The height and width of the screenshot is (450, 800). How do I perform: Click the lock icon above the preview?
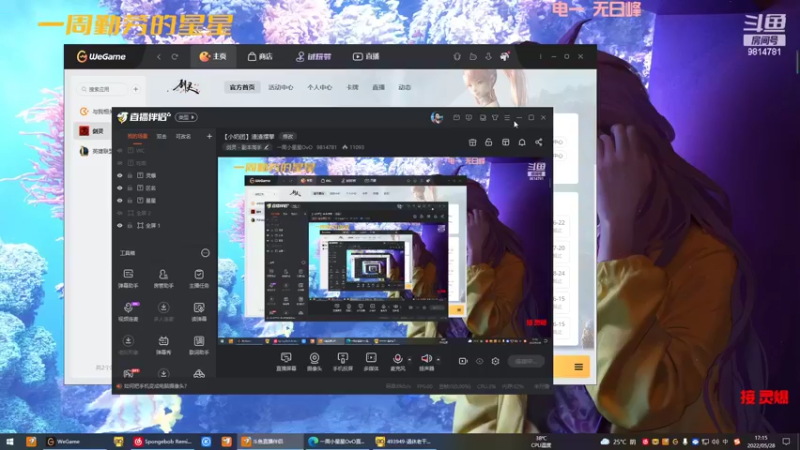coord(488,142)
